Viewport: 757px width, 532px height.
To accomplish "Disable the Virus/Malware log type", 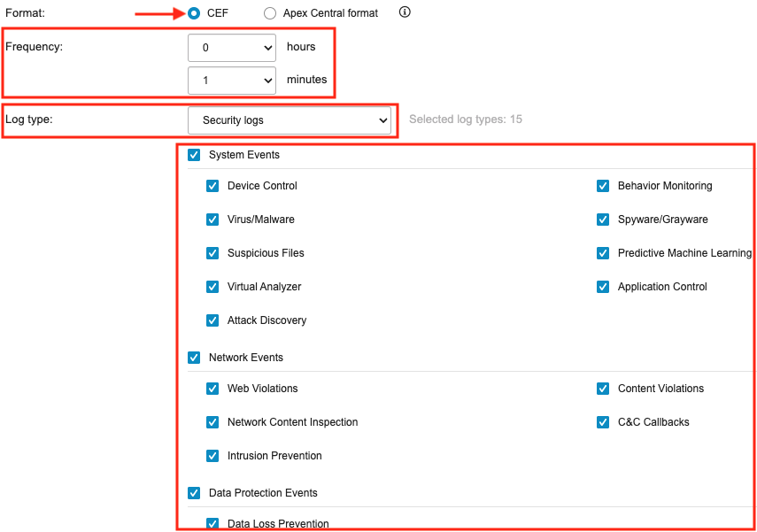I will point(212,220).
